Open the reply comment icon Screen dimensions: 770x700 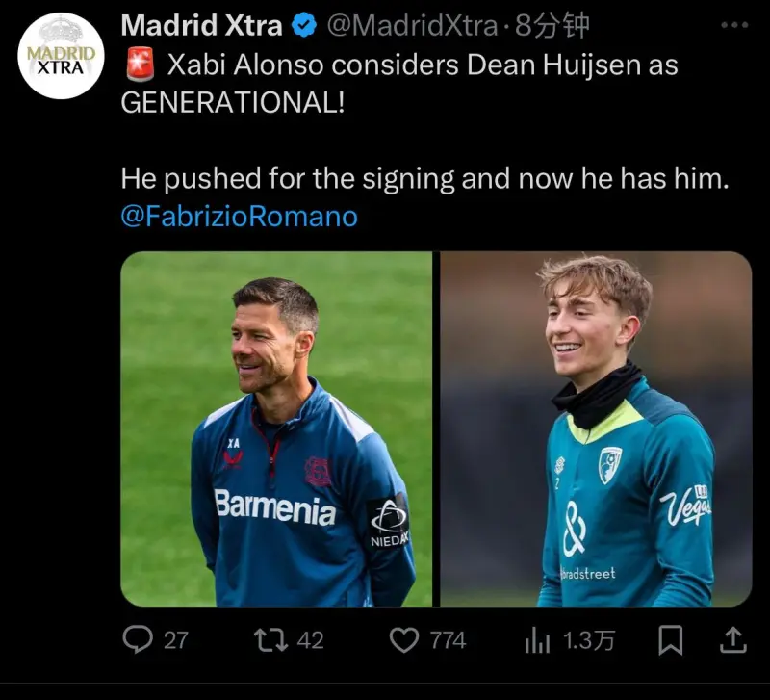coord(138,639)
